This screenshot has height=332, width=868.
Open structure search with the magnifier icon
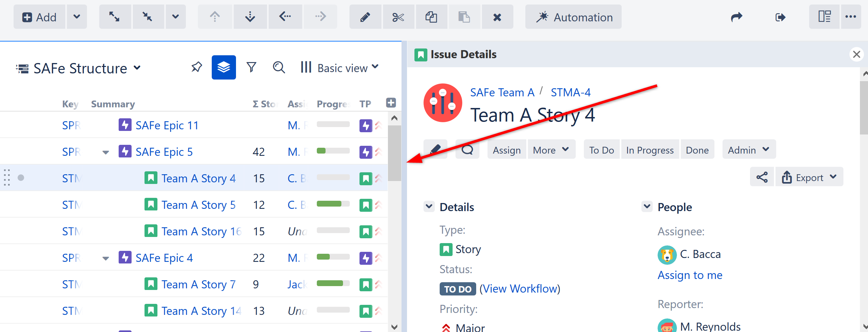(x=279, y=68)
